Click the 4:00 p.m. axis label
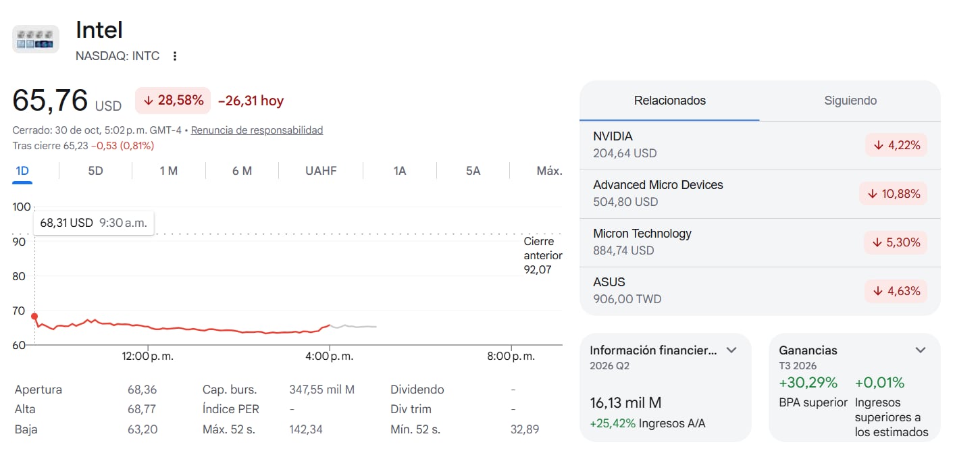 pos(330,356)
